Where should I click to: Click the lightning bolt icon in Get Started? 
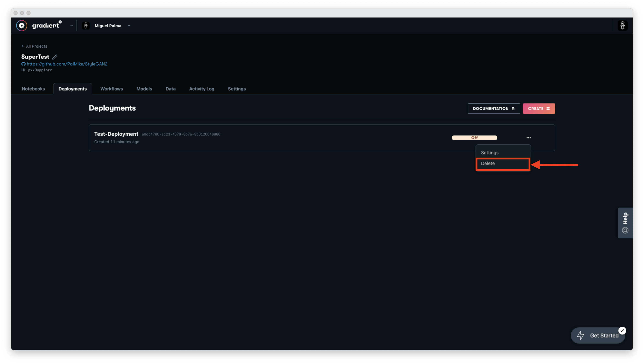(580, 336)
